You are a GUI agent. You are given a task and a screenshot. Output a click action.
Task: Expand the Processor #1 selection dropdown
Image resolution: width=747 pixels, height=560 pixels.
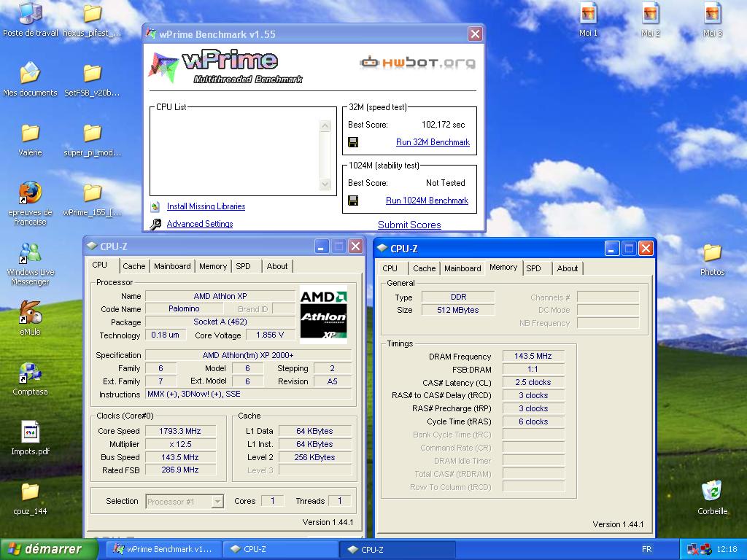(217, 502)
